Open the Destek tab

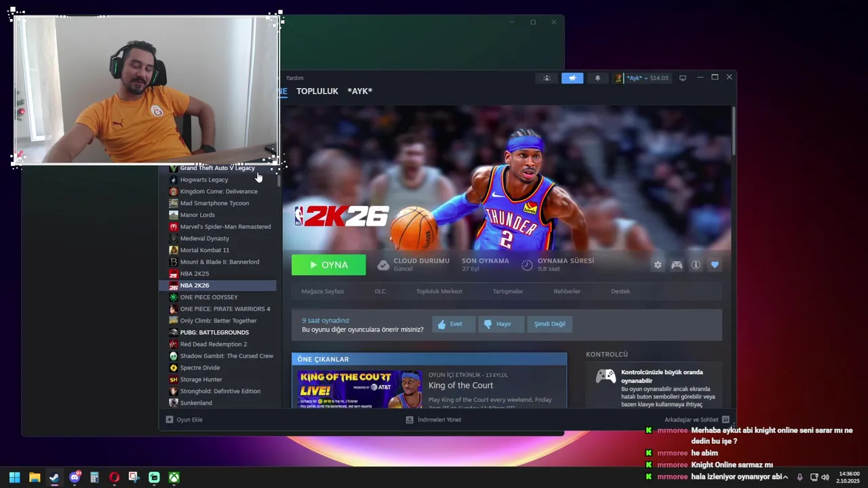click(x=620, y=291)
